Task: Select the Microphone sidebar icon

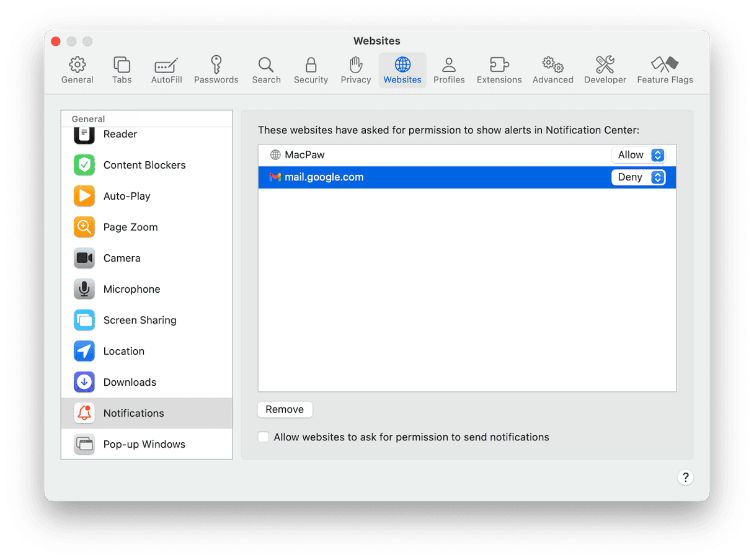Action: 84,289
